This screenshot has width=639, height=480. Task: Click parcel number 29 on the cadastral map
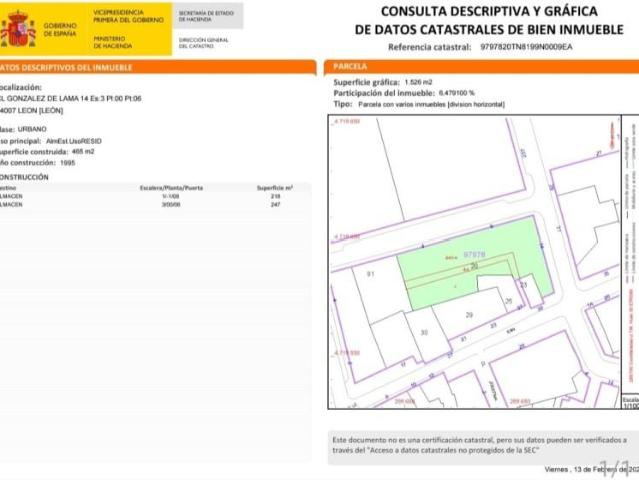(468, 315)
